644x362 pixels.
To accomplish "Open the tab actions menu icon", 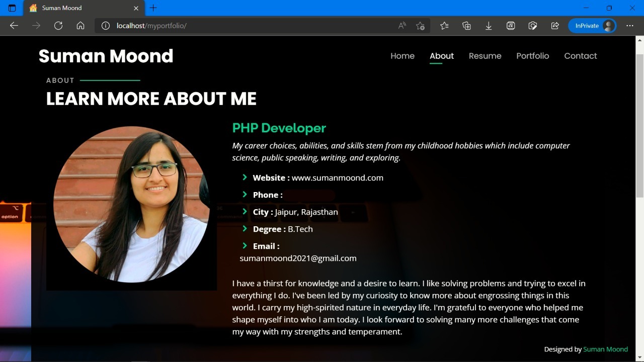I will [x=12, y=8].
